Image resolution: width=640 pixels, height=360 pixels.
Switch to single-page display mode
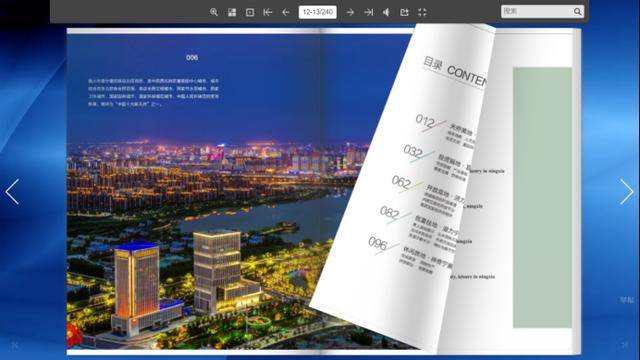click(250, 12)
